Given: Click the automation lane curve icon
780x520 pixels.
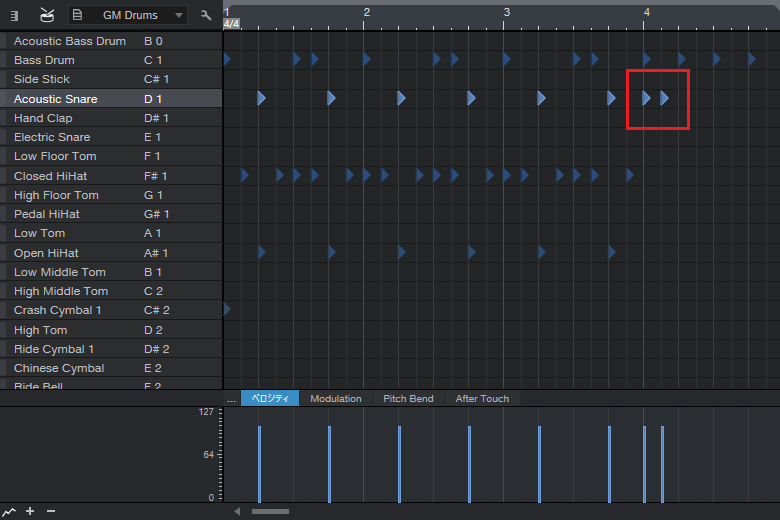Looking at the screenshot, I should pos(9,511).
